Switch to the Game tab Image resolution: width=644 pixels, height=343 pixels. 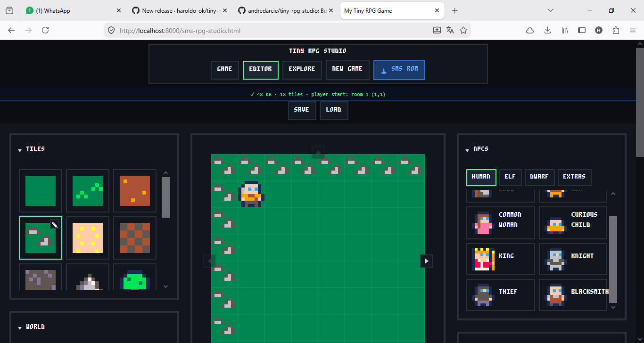(225, 70)
